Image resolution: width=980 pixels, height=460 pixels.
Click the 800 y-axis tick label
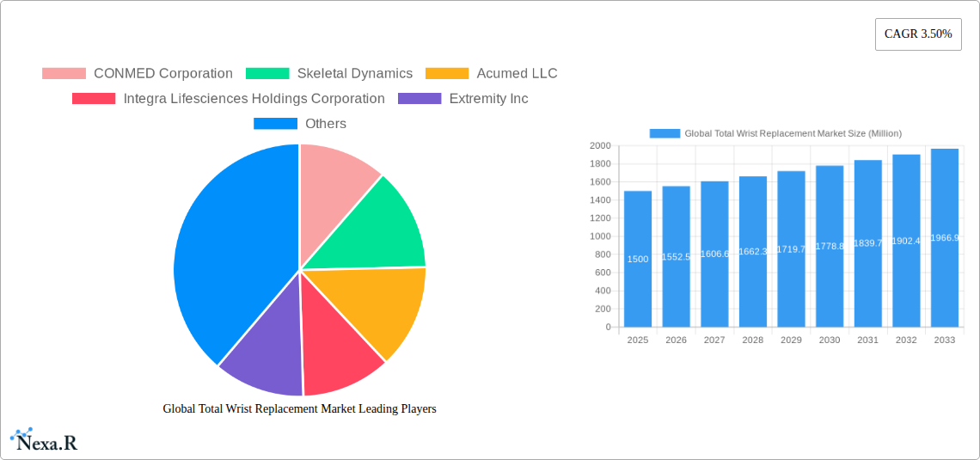[x=603, y=255]
